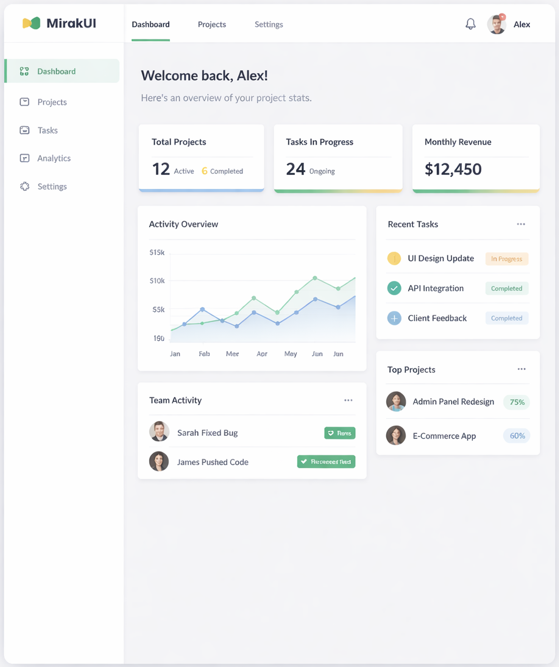Viewport: 559px width, 667px height.
Task: Click the Projects sidebar icon
Action: point(24,102)
